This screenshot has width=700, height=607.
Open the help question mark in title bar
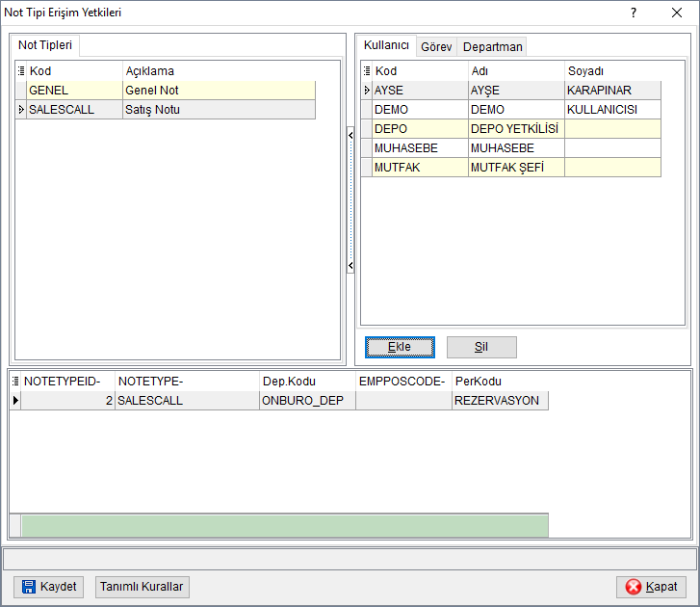pos(633,13)
